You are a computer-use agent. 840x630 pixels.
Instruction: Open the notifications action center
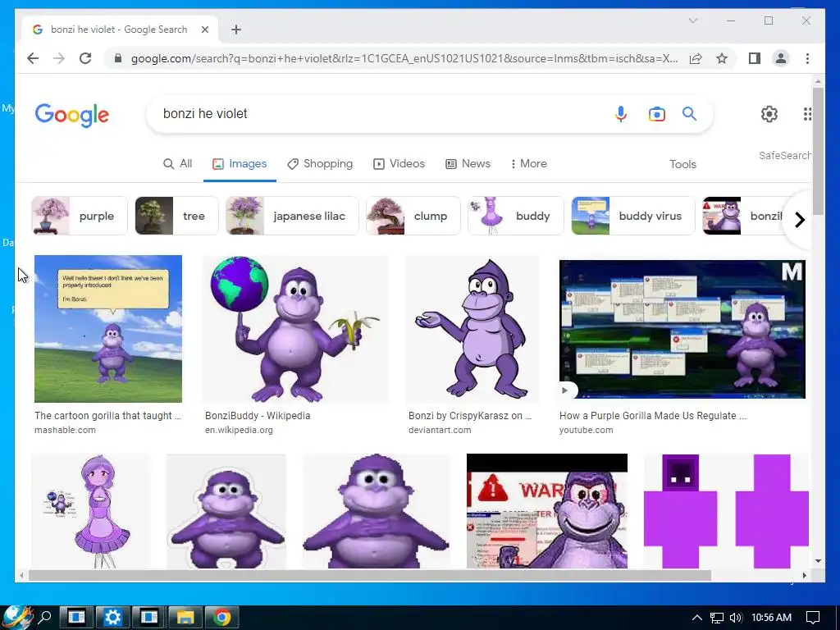(813, 618)
